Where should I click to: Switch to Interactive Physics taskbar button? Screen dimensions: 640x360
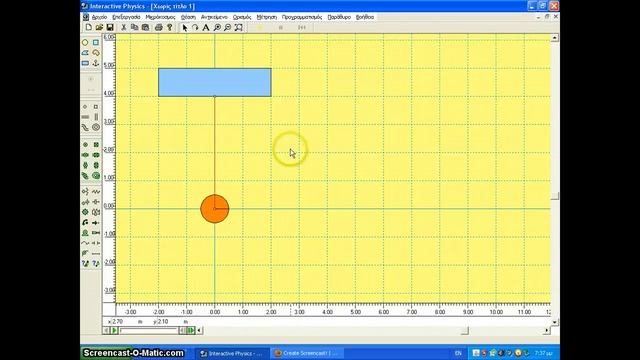click(232, 353)
